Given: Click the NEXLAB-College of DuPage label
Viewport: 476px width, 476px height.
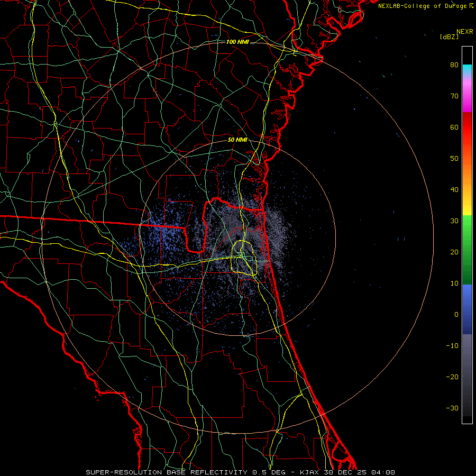Looking at the screenshot, I should [x=423, y=6].
